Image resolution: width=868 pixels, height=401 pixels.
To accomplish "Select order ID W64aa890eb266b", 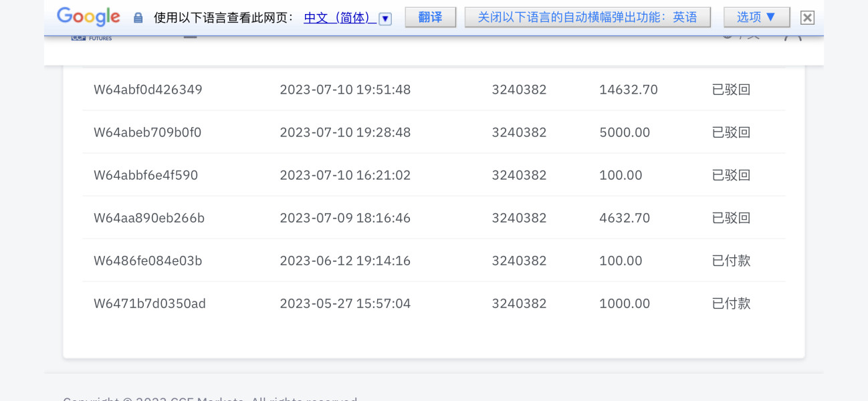I will [149, 218].
